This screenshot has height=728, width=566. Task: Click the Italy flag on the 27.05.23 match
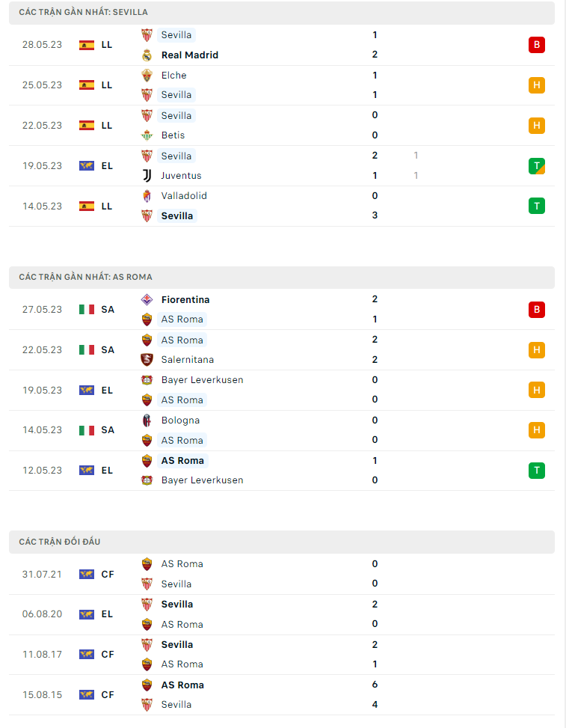click(x=87, y=310)
